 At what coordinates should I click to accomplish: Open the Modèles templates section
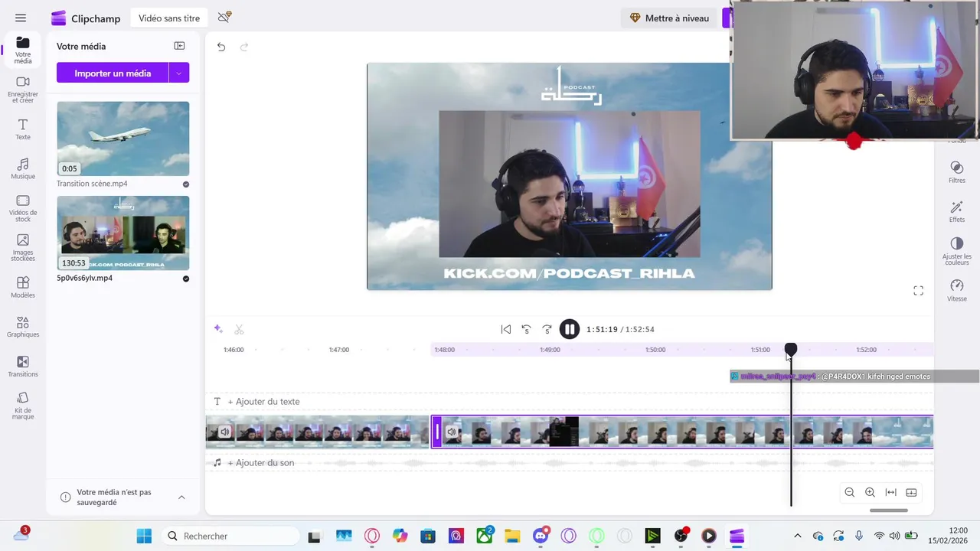(x=23, y=288)
